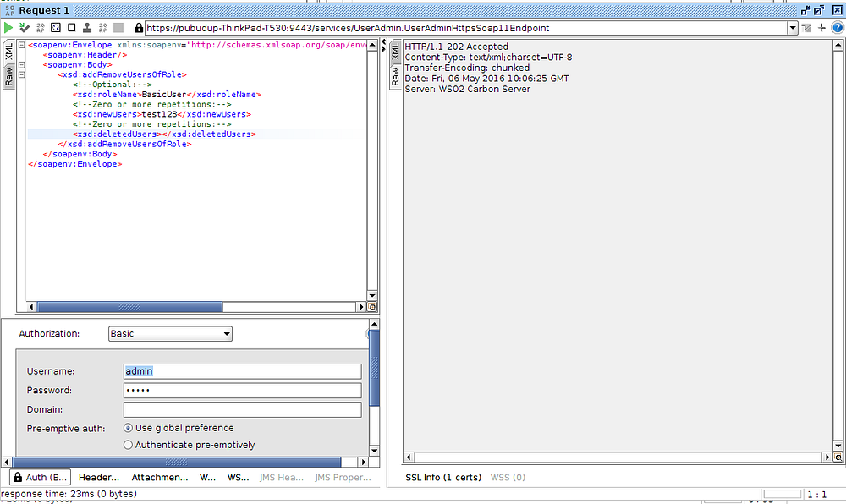Viewport: 846px width, 504px height.
Task: Switch to response Raw vertical tab
Action: click(395, 77)
